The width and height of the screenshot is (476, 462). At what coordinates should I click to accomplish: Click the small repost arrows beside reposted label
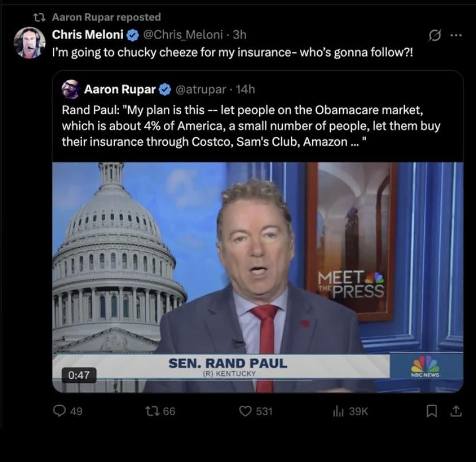[40, 18]
